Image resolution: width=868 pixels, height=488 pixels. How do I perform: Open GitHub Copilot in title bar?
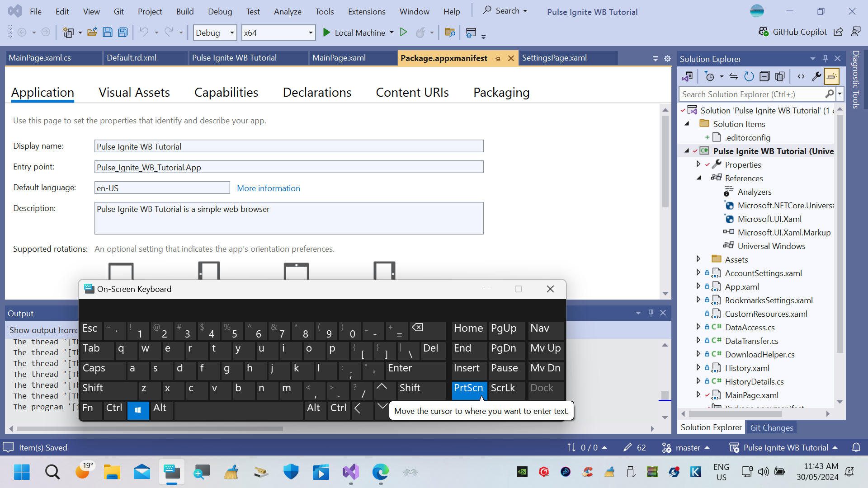pos(793,32)
